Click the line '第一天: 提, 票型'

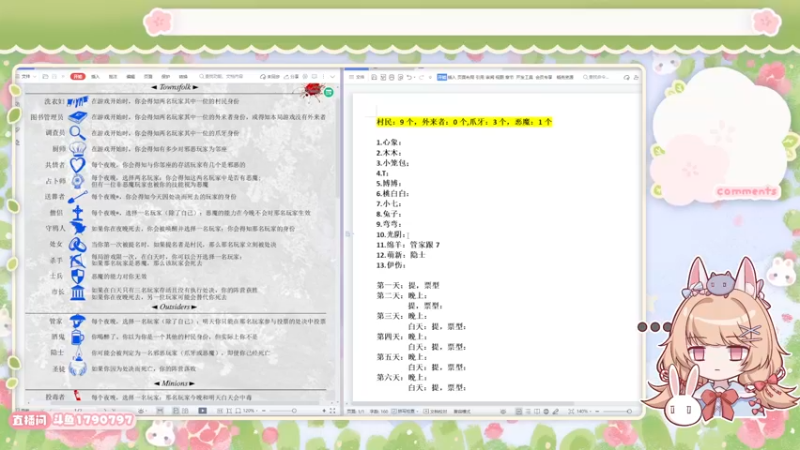[408, 285]
